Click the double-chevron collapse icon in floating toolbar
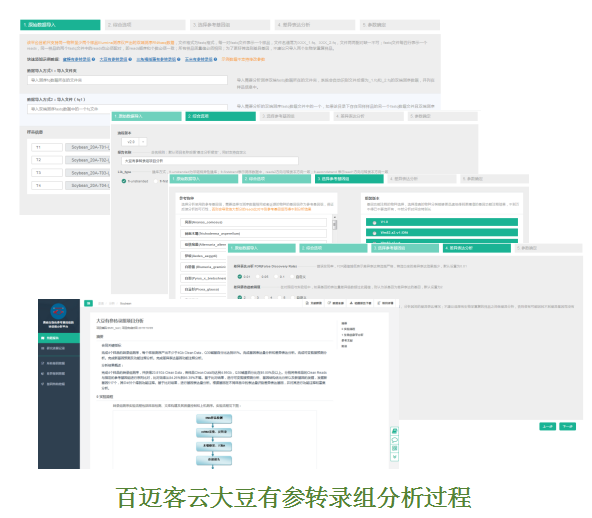Screen dimensions: 592x518 pyautogui.click(x=395, y=457)
